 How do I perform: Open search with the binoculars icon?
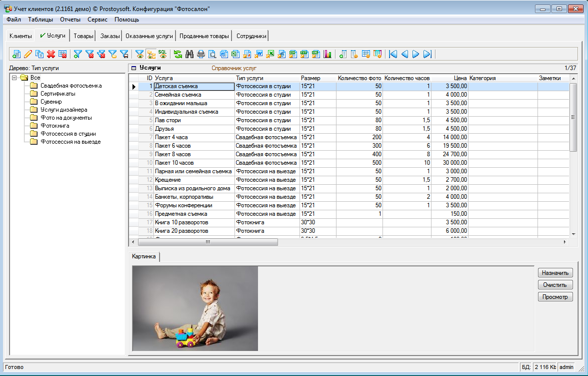pyautogui.click(x=189, y=54)
